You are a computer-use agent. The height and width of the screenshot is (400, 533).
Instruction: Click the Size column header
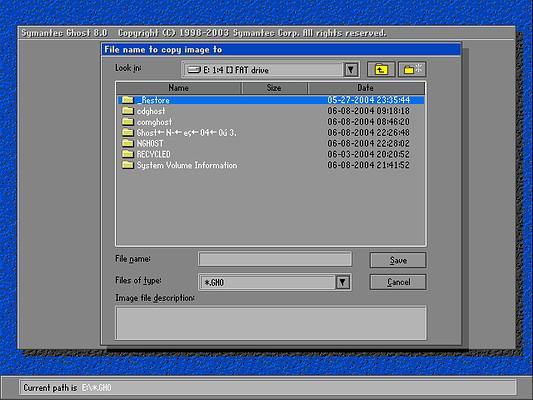click(x=274, y=88)
